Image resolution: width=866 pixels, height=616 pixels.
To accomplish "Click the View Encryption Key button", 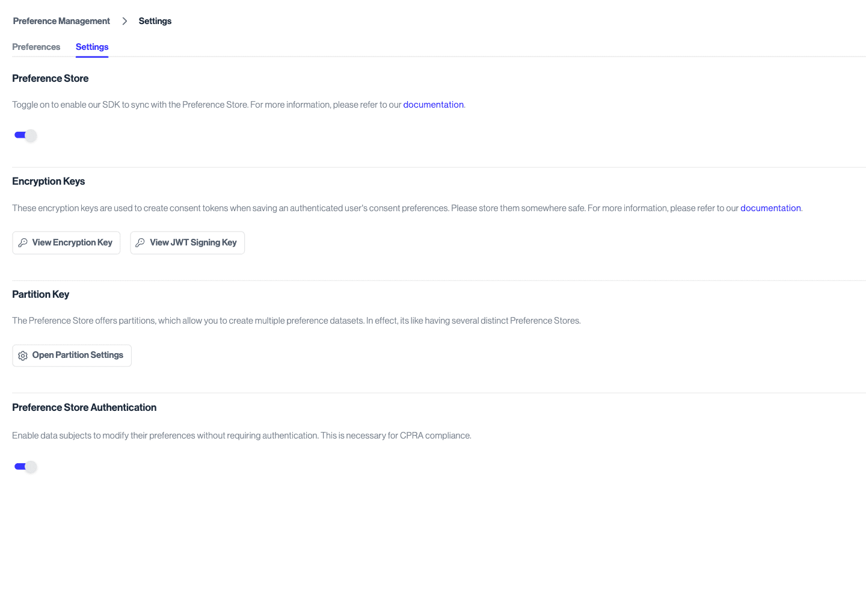I will pos(66,242).
